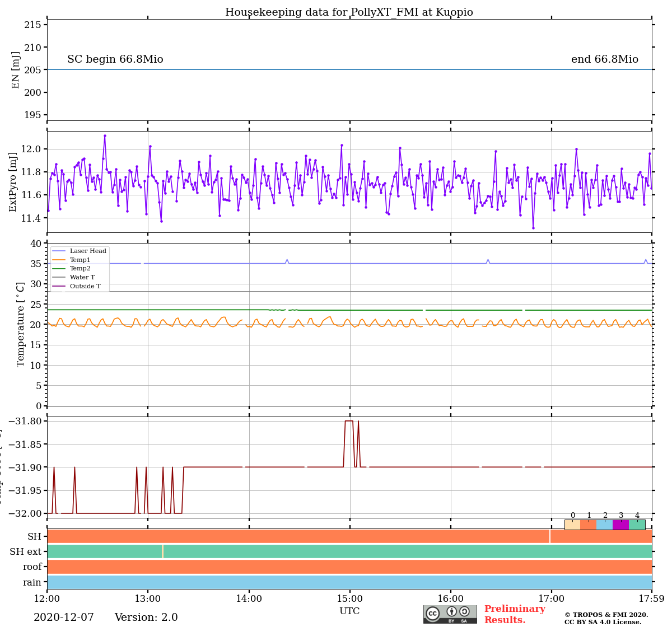Click the orange SH status bar
672x627 pixels.
tap(349, 536)
